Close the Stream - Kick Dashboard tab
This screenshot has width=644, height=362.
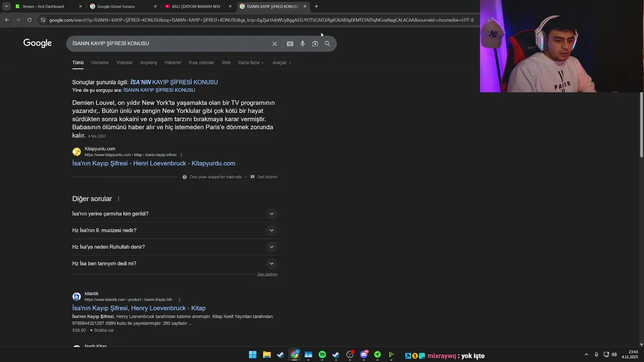pyautogui.click(x=80, y=7)
